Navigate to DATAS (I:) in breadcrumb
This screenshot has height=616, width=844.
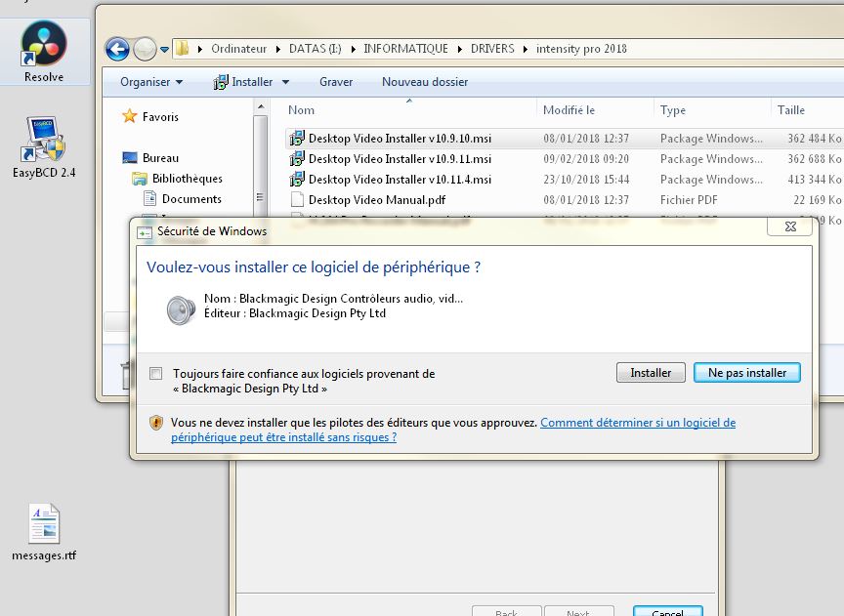pyautogui.click(x=315, y=49)
